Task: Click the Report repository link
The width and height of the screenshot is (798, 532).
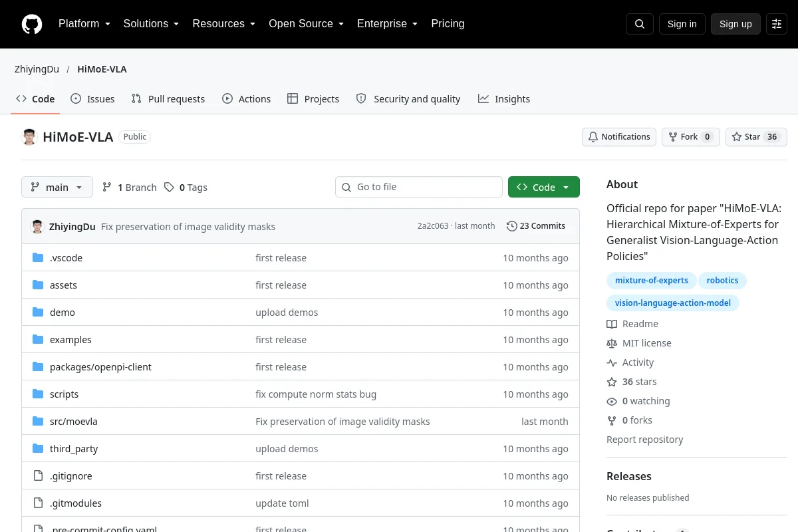Action: point(645,440)
